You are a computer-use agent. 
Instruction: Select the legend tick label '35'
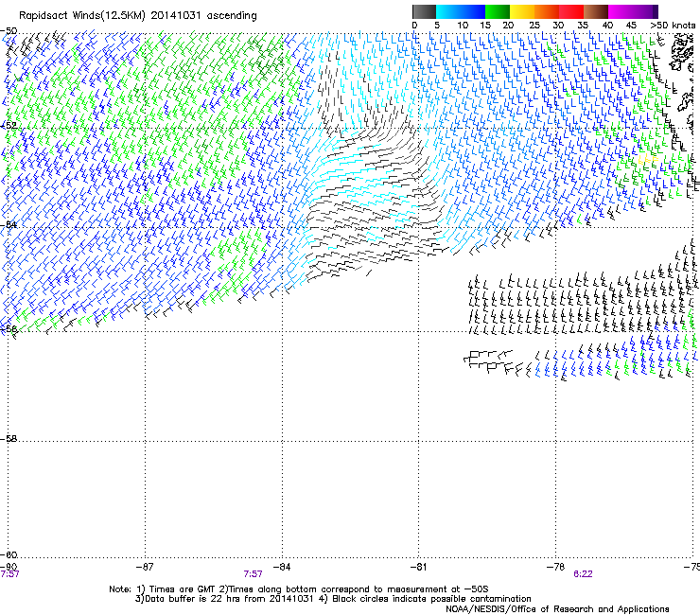point(583,26)
